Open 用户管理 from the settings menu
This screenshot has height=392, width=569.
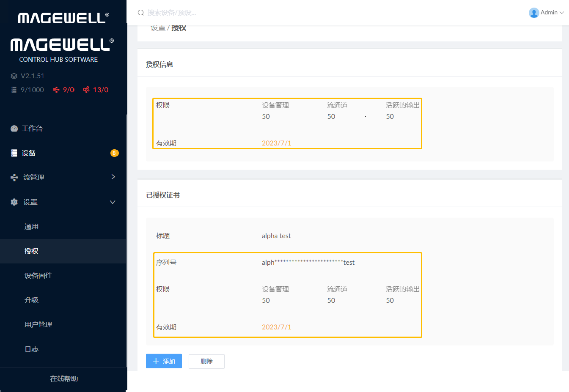click(x=38, y=325)
